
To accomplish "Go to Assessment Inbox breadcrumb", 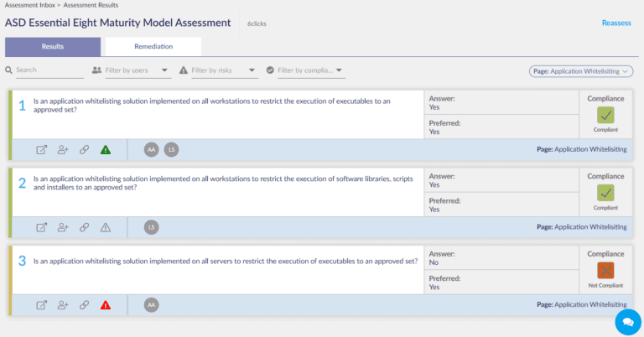I will [x=28, y=5].
